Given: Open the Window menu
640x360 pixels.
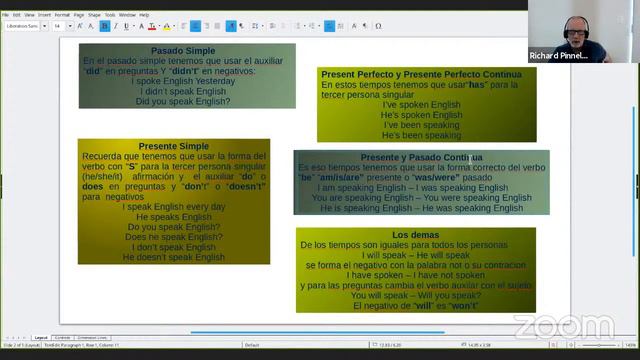Looking at the screenshot, I should 127,15.
